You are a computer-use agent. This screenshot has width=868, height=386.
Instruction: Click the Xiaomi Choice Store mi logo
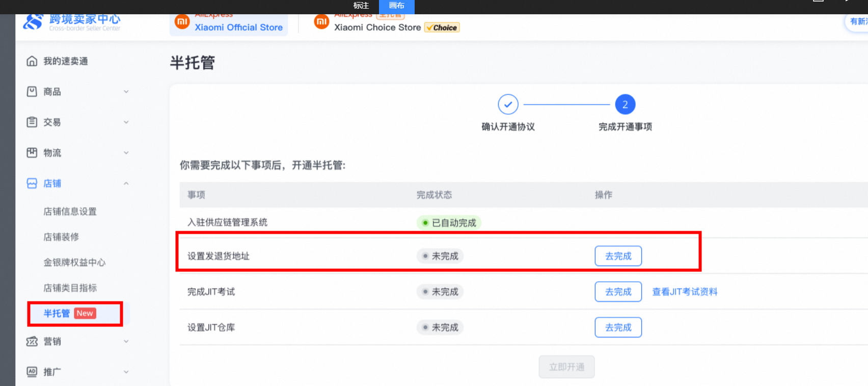coord(321,22)
